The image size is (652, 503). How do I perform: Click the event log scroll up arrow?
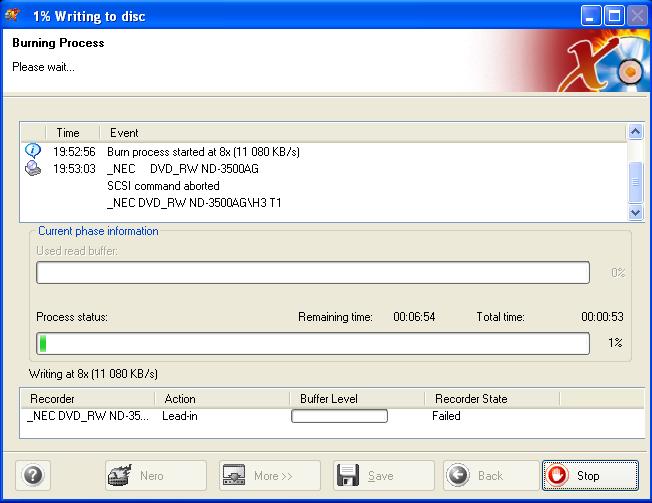[x=635, y=132]
